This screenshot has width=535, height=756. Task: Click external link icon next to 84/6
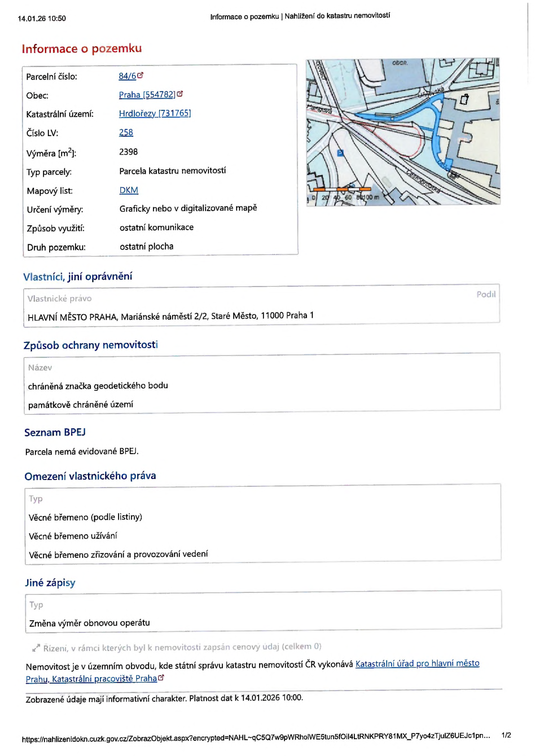140,75
